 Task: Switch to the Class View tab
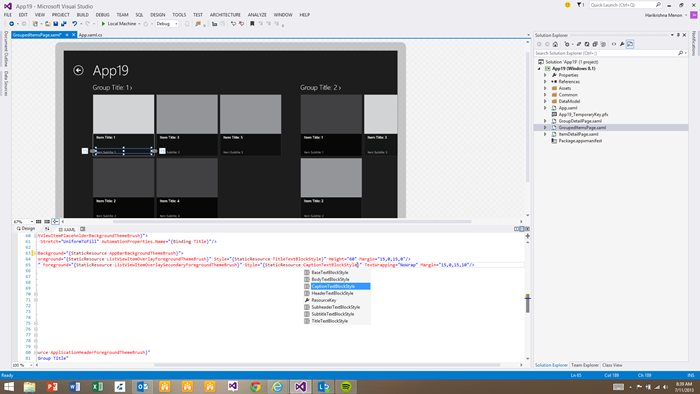pos(612,365)
